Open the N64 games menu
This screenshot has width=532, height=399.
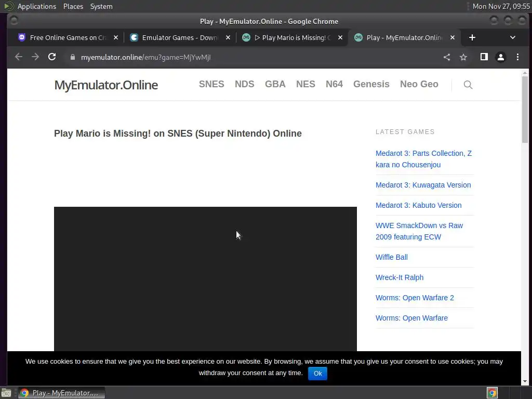point(334,84)
